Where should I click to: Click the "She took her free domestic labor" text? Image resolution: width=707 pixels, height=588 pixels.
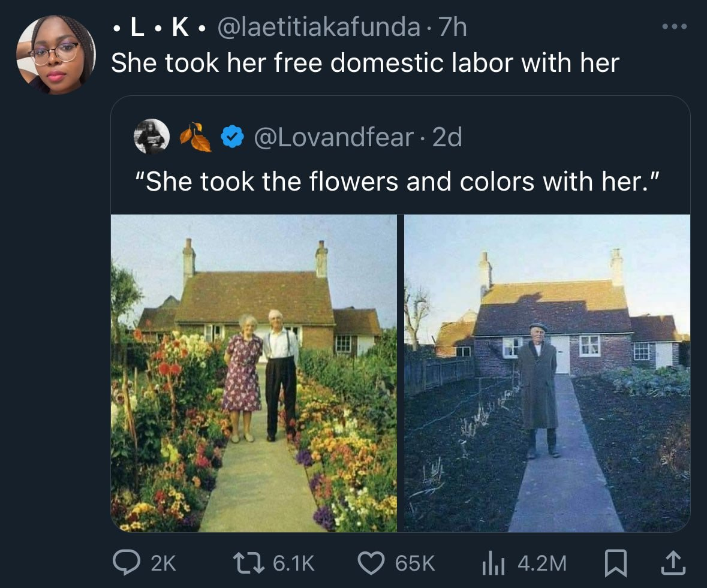click(x=365, y=62)
